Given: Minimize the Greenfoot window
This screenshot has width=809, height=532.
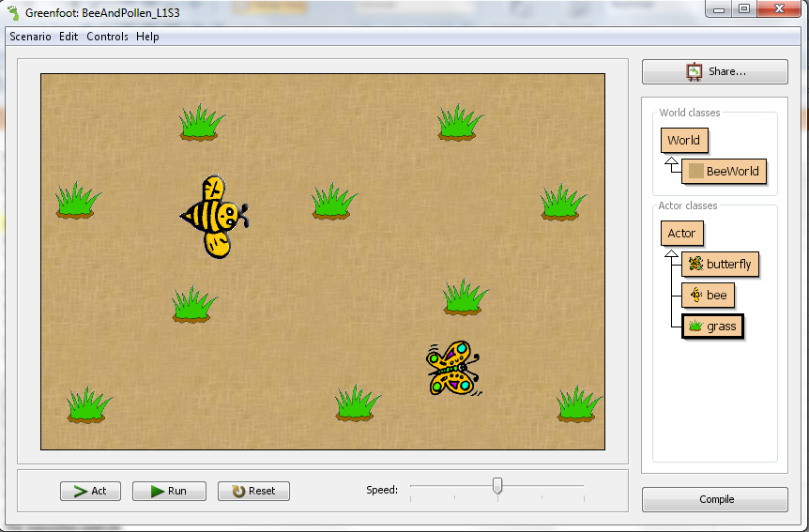Looking at the screenshot, I should pyautogui.click(x=719, y=8).
